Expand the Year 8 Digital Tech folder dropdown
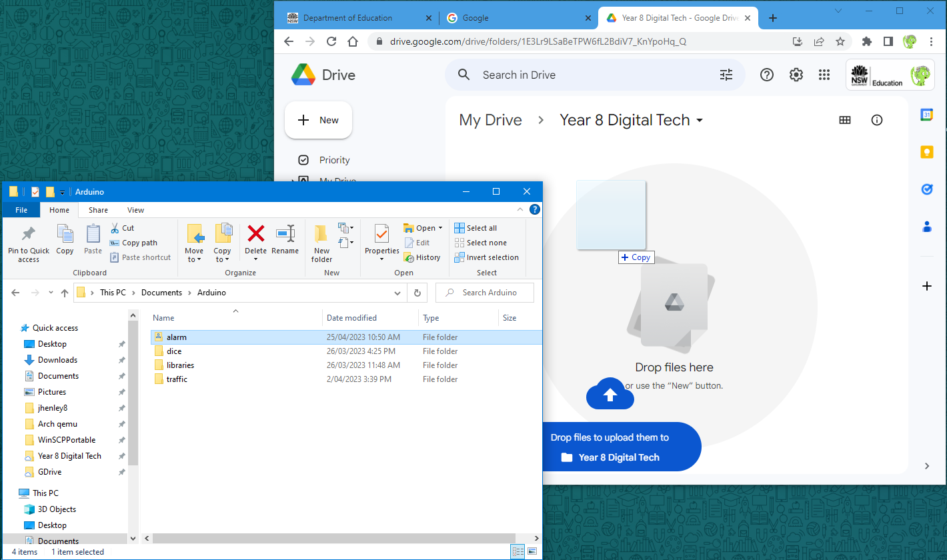Viewport: 947px width, 560px height. [x=700, y=121]
